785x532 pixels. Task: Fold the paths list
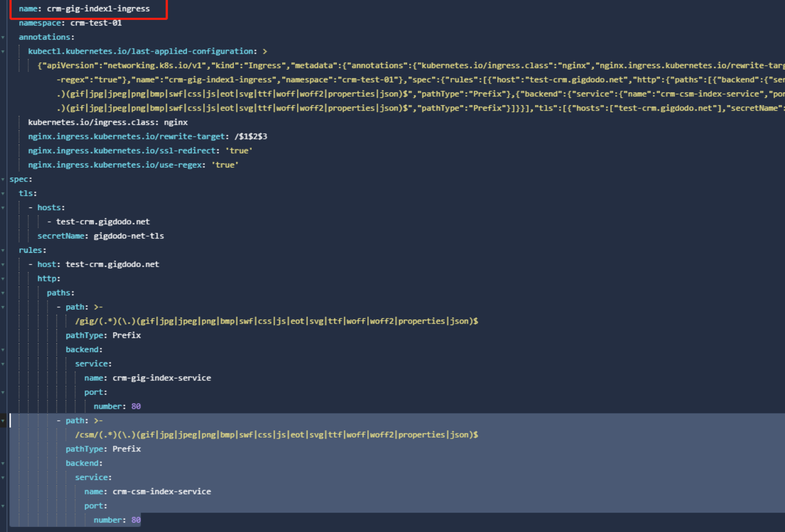click(x=3, y=293)
